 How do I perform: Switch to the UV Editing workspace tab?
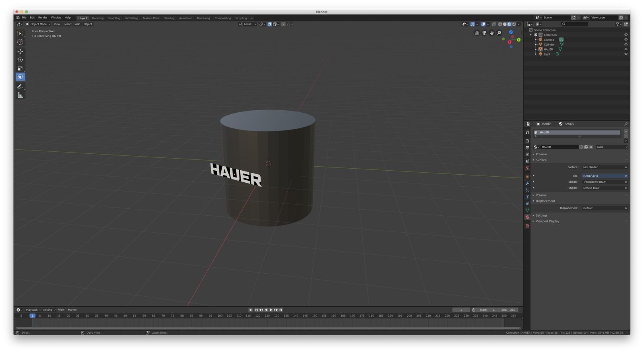click(x=131, y=18)
